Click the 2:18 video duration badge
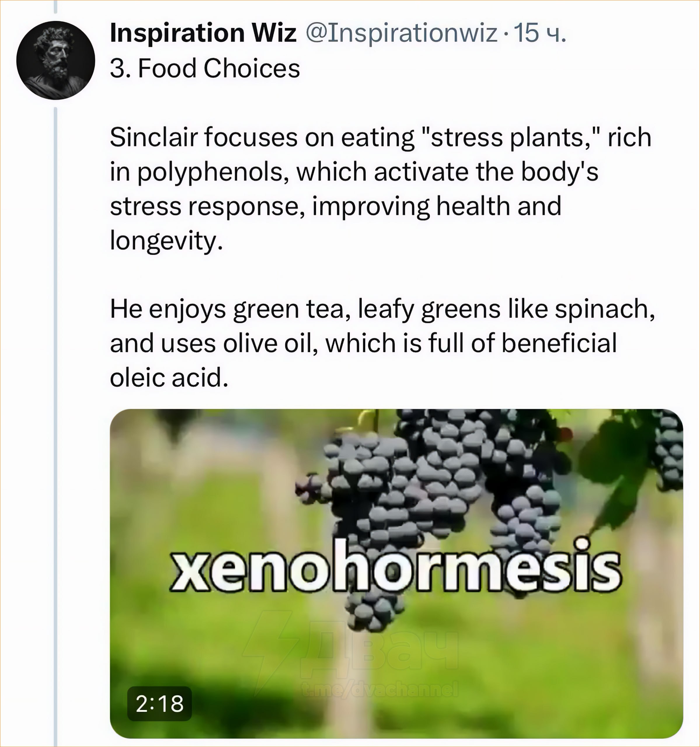The height and width of the screenshot is (747, 700). click(x=160, y=704)
